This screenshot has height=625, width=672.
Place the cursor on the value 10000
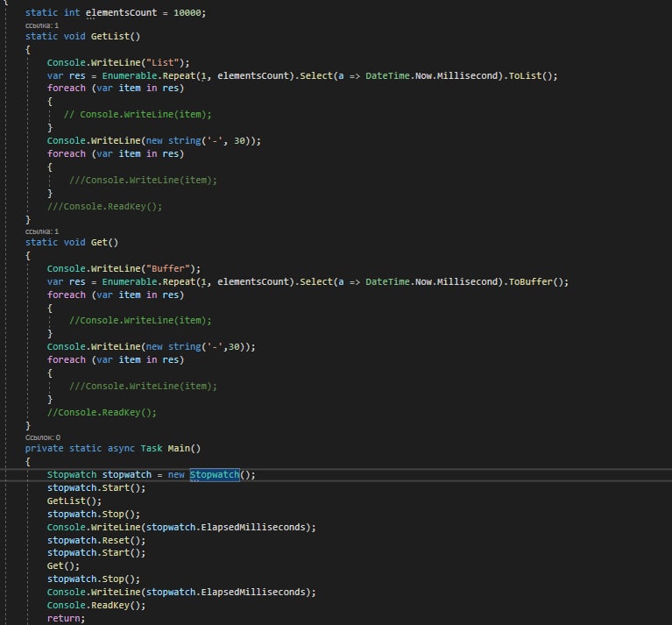[187, 13]
